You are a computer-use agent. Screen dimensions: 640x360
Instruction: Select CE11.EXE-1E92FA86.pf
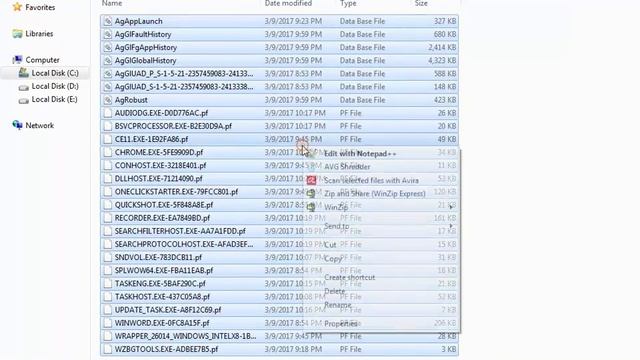[279, 139]
